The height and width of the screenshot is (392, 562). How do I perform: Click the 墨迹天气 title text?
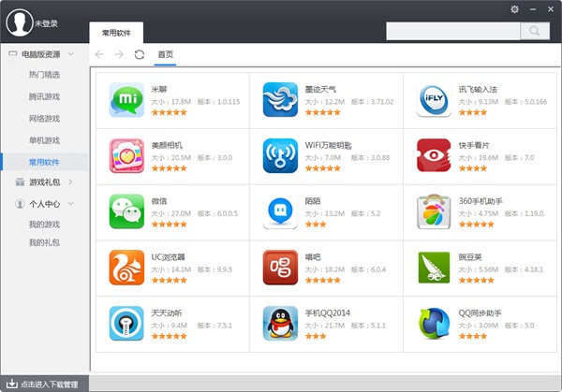[320, 89]
